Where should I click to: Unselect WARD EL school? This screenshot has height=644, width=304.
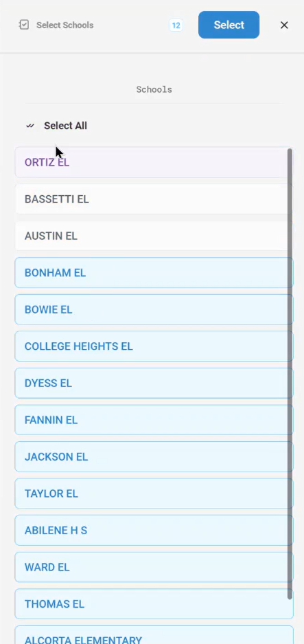154,567
